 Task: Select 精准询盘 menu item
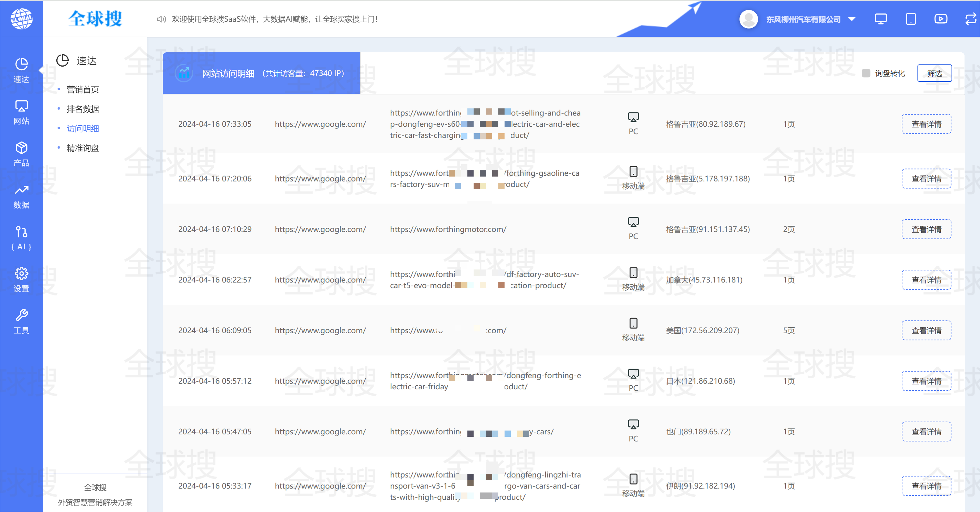pos(83,148)
